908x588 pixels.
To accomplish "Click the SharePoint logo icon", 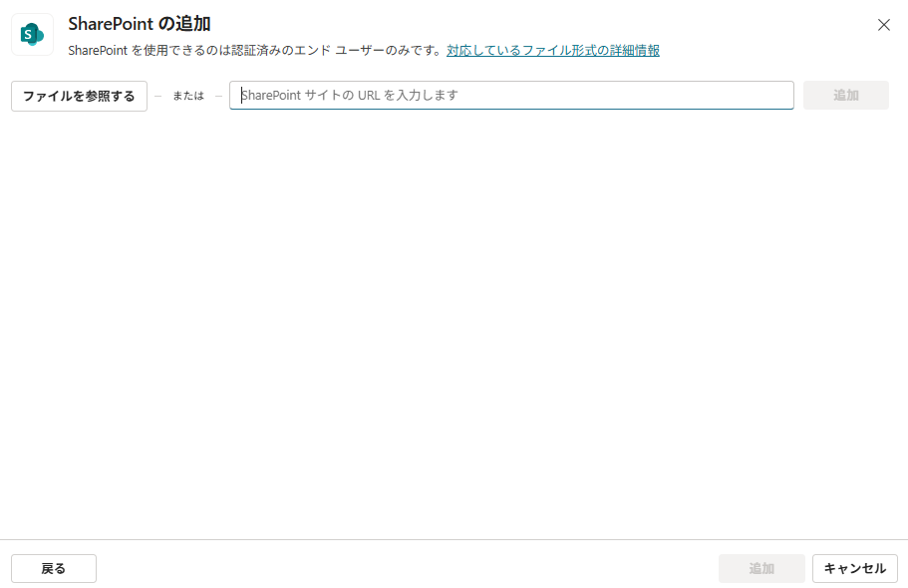I will click(x=33, y=35).
